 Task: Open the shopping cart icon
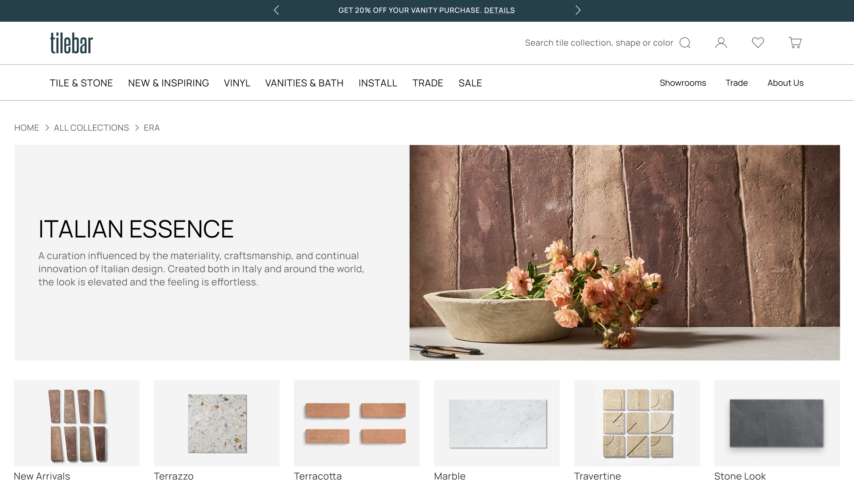pos(795,43)
